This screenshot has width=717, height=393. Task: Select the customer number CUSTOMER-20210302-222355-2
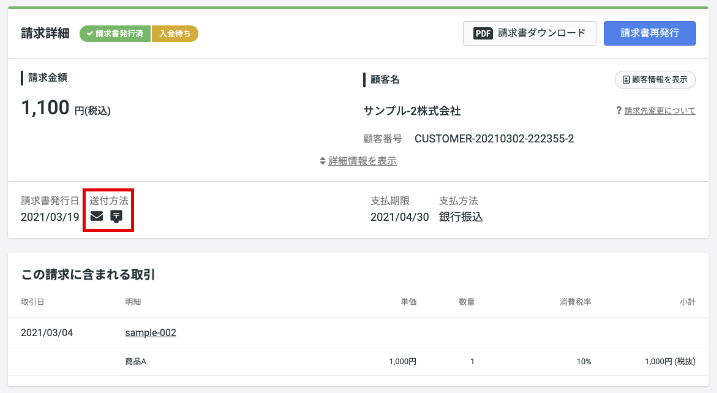[x=494, y=139]
